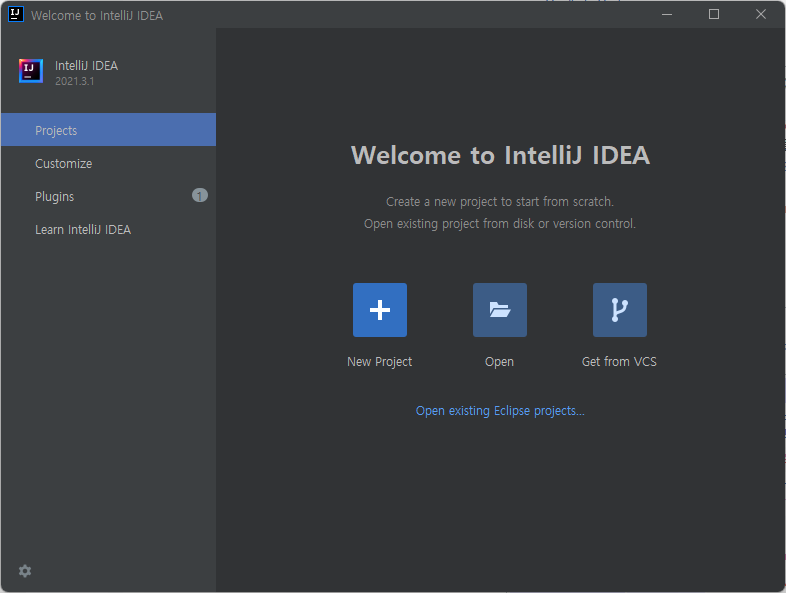Click the New Project plus icon

point(379,310)
